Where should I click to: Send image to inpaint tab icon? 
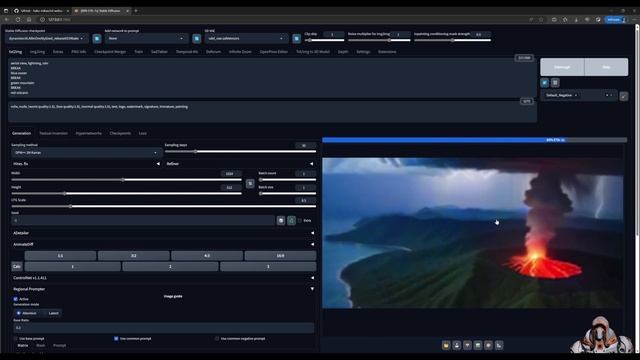coord(489,345)
